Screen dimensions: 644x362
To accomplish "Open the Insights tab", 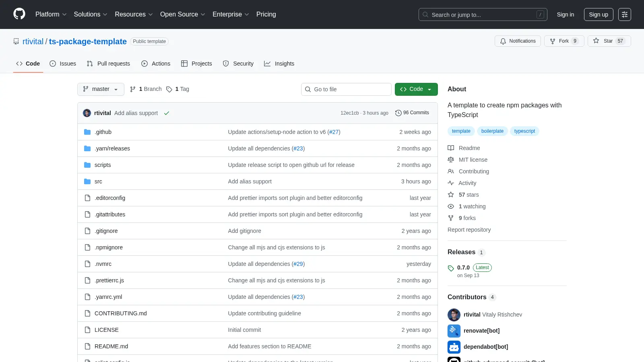I will (279, 64).
